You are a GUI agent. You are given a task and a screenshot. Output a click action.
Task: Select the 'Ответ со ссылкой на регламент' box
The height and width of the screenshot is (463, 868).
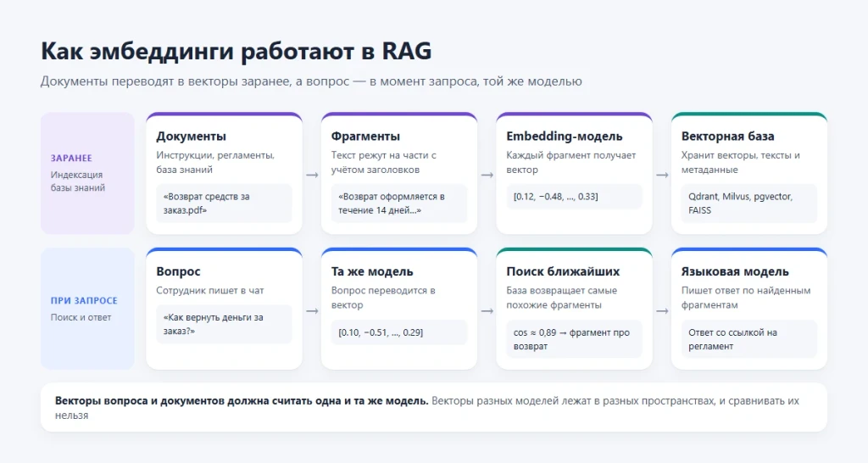click(x=748, y=339)
